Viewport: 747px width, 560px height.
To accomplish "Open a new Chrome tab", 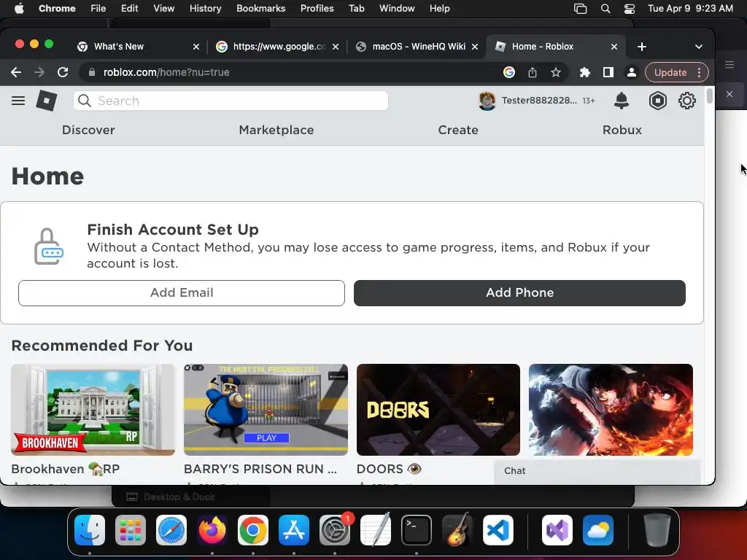I will pyautogui.click(x=642, y=47).
